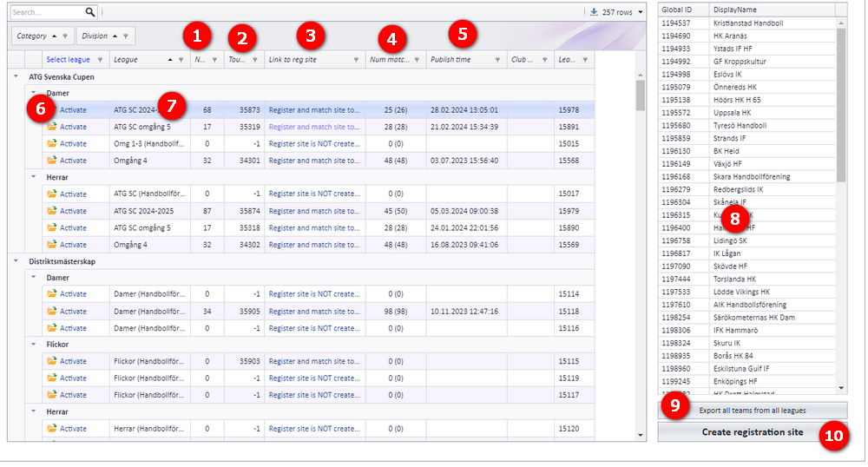This screenshot has width=868, height=467.
Task: Click folder icon for league 15568
Action: tap(52, 161)
